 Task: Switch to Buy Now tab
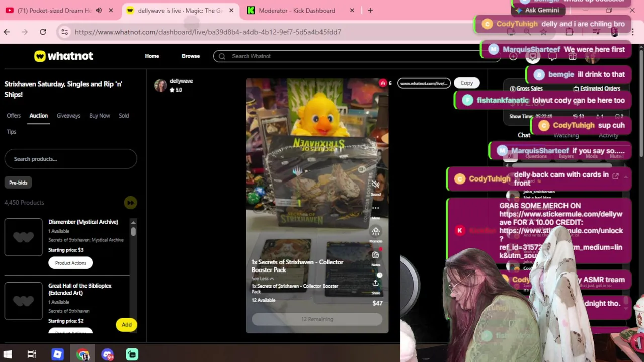click(100, 116)
